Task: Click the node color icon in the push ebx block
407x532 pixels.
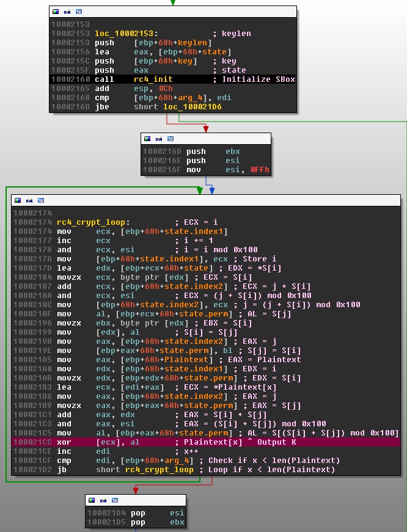Action: (147, 139)
